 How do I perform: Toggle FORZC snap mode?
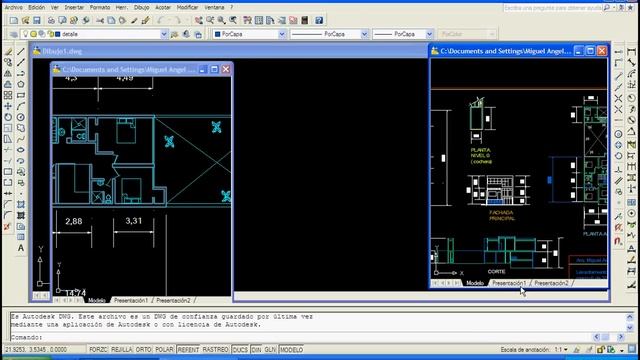(x=98, y=350)
